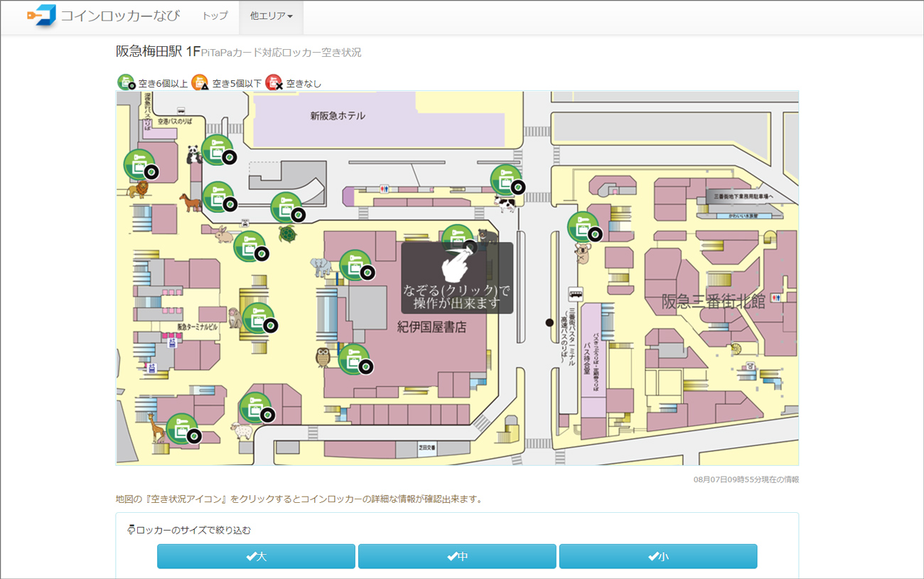
Task: Click the ロッカーのサイズで絞り込む label
Action: point(193,530)
